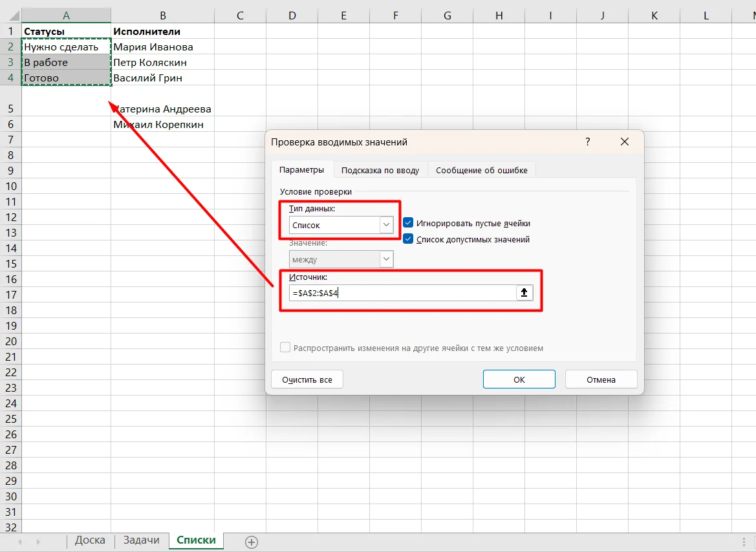
Task: Click previous sheet navigation arrow
Action: pyautogui.click(x=20, y=542)
